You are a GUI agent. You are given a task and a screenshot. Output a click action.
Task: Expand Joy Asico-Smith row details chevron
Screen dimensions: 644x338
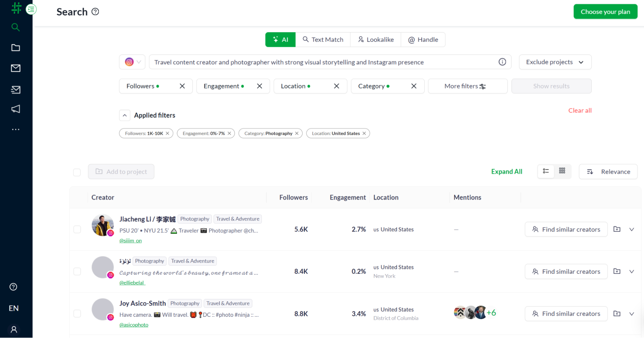(x=632, y=314)
